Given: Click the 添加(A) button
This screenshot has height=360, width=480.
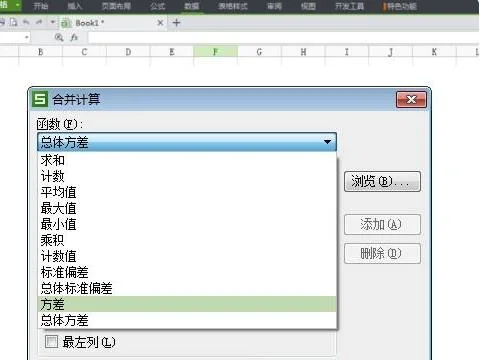Looking at the screenshot, I should coord(382,225).
